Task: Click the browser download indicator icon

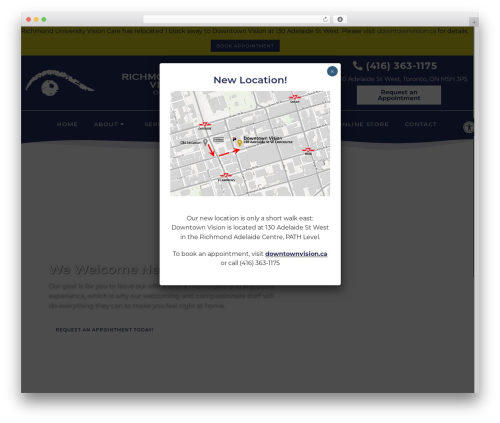Action: 340,19
